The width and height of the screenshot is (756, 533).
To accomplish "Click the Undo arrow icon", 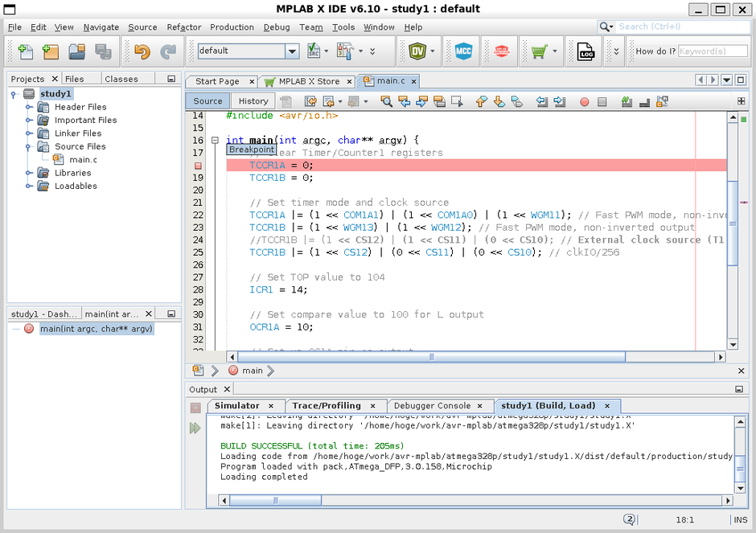I will 142,51.
